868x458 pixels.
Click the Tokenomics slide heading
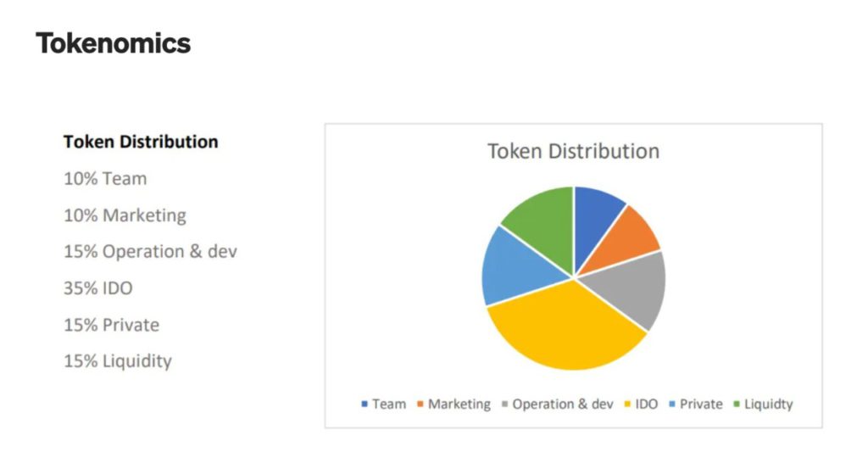point(113,43)
